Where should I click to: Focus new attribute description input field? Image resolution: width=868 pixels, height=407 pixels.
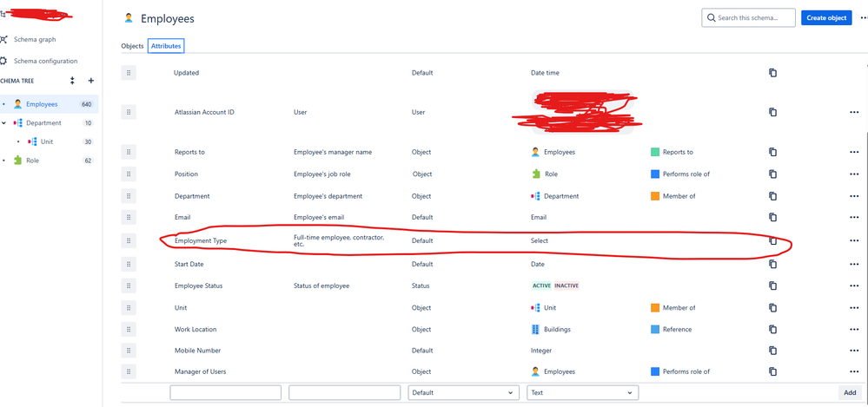344,392
